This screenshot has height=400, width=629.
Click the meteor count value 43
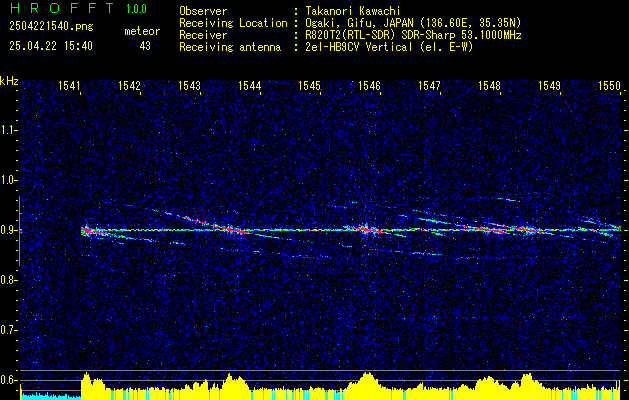point(145,46)
